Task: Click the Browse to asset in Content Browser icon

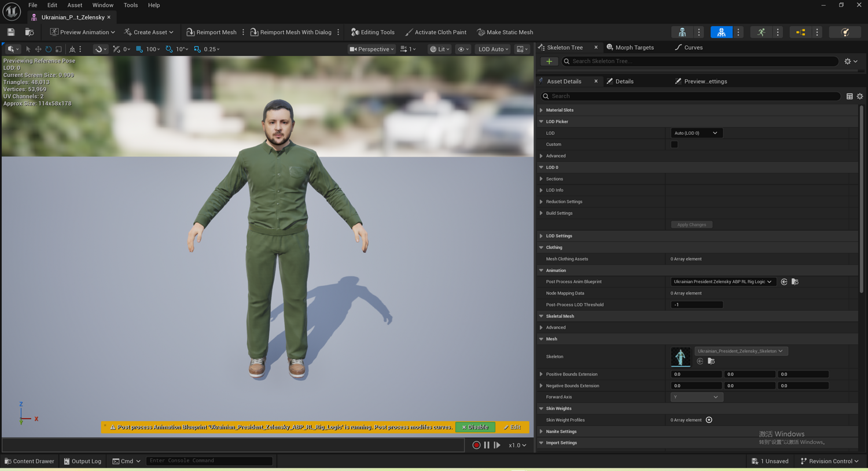Action: (29, 32)
